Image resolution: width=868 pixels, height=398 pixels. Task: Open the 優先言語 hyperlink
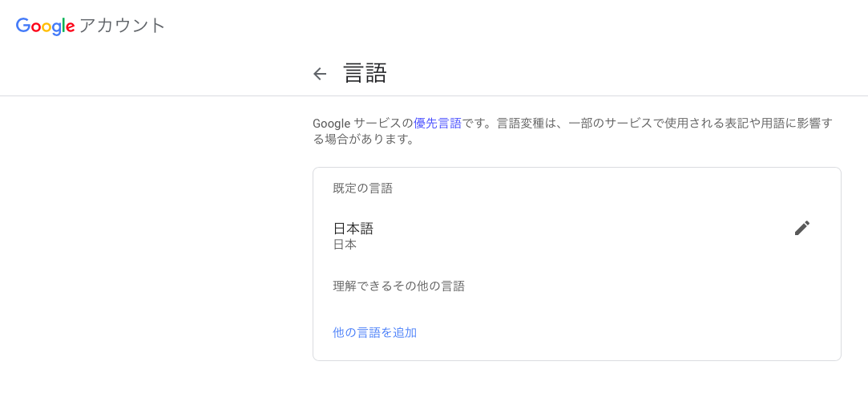[438, 123]
